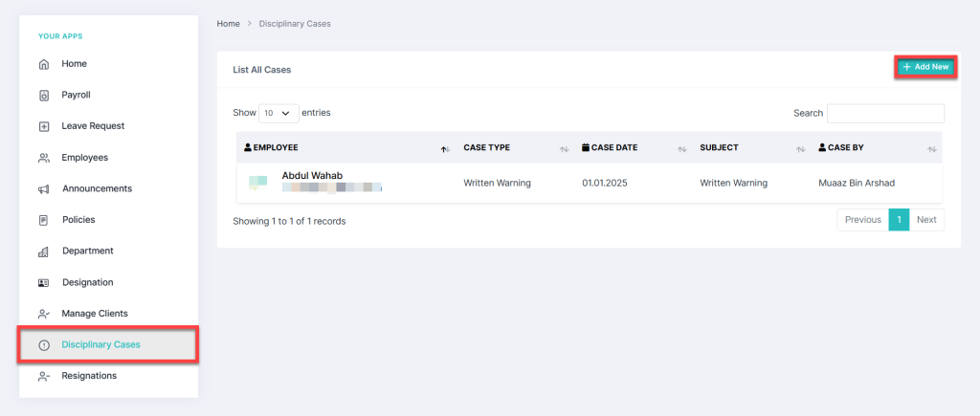Focus the Search input field

[885, 113]
